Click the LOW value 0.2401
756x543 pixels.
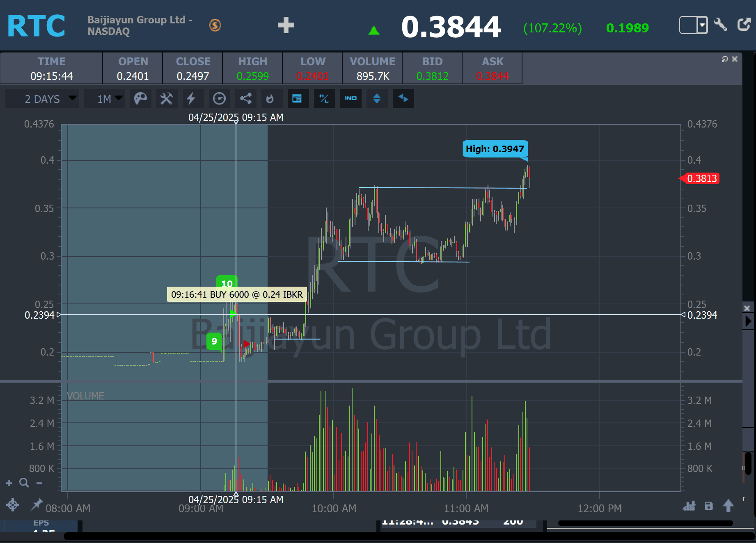point(313,76)
